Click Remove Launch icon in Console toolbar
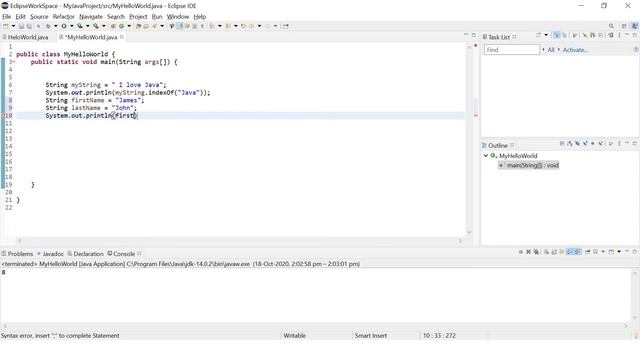640x360 pixels. coord(528,252)
